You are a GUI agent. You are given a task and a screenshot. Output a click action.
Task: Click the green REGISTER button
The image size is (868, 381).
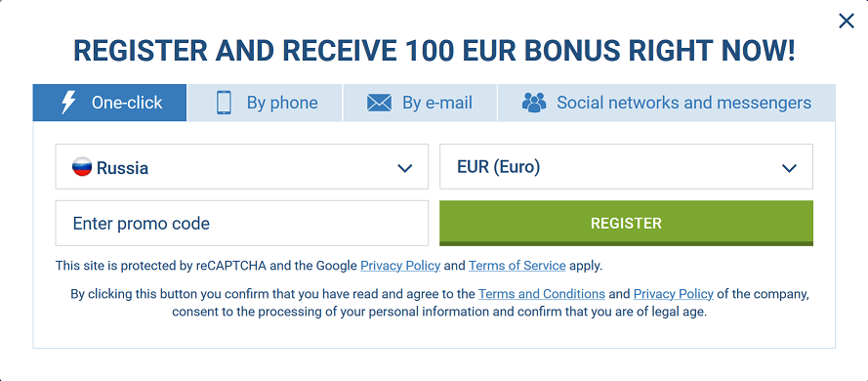coord(626,223)
